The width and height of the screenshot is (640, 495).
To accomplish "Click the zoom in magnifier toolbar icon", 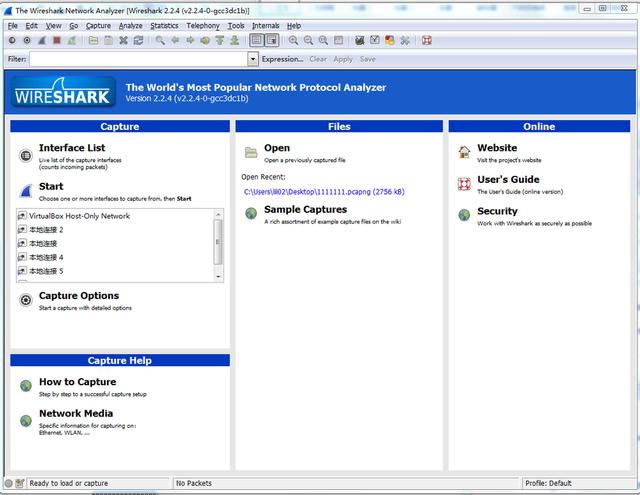I will [293, 40].
